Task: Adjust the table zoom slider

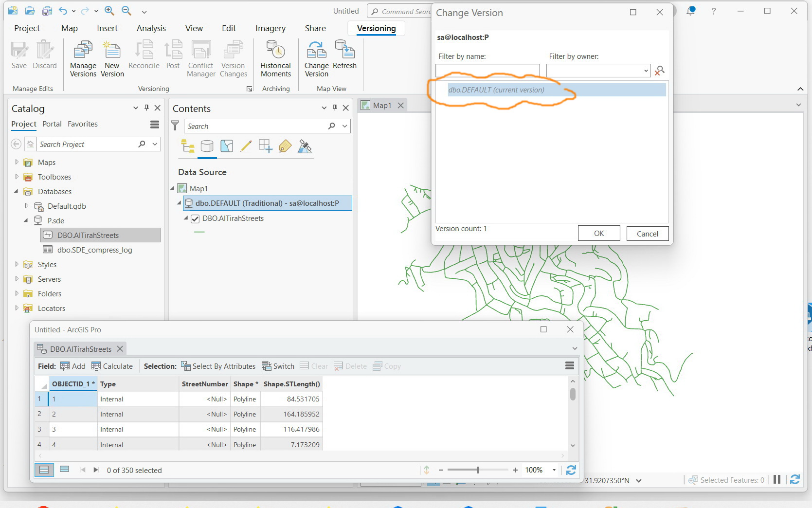Action: point(478,470)
